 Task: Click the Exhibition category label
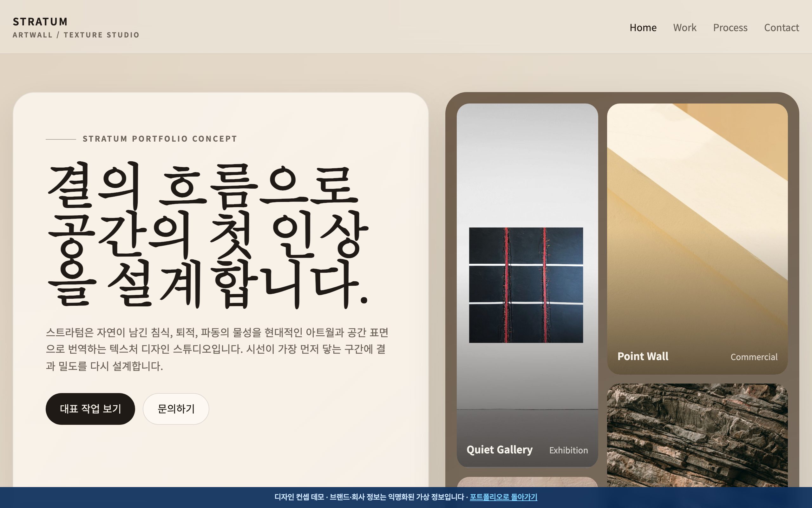click(x=568, y=450)
